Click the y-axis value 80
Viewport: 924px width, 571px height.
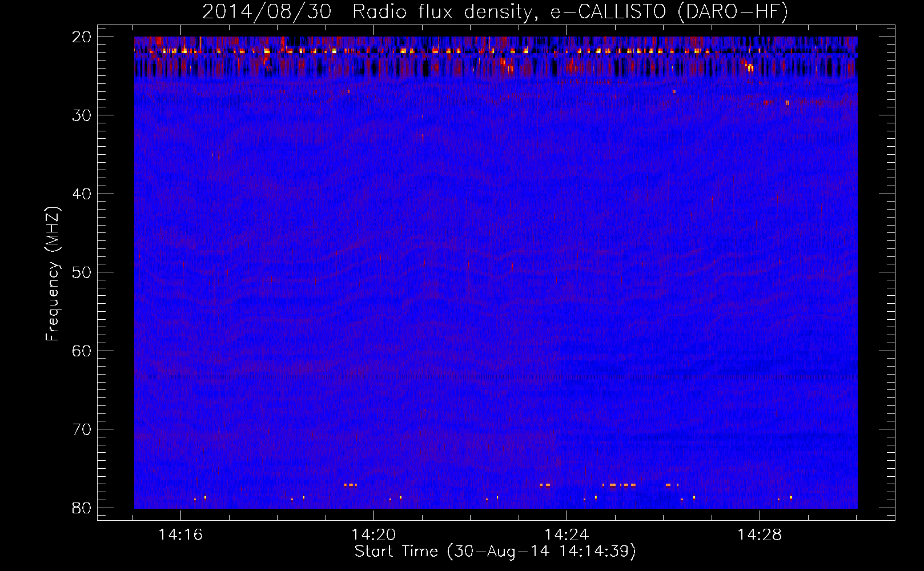pyautogui.click(x=82, y=508)
